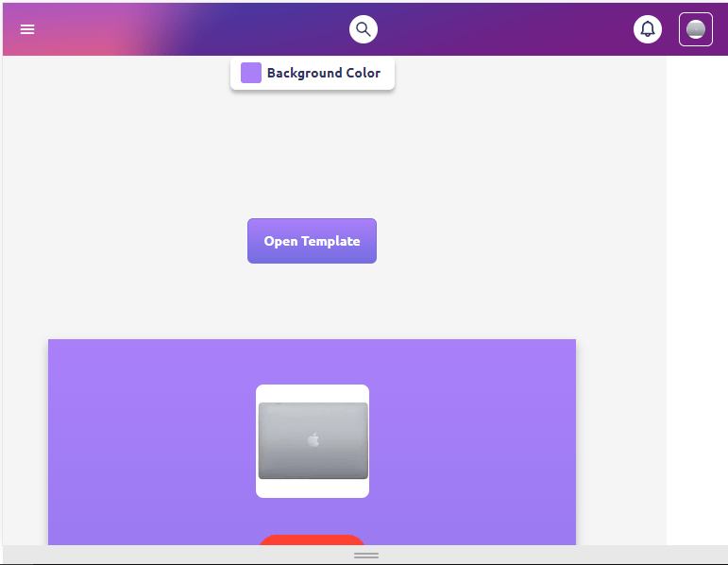Viewport: 728px width, 565px height.
Task: Open the user profile avatar
Action: 696,29
